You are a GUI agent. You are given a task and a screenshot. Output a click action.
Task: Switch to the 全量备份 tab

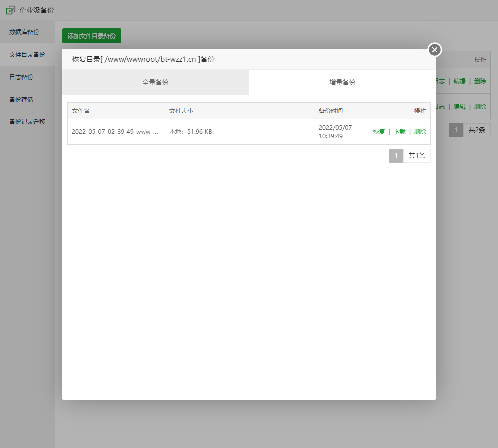(155, 82)
